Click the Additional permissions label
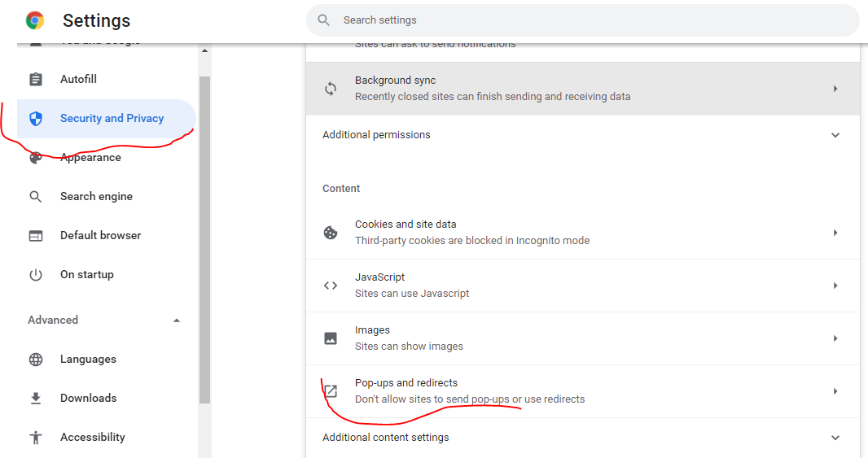868x458 pixels. click(x=376, y=135)
